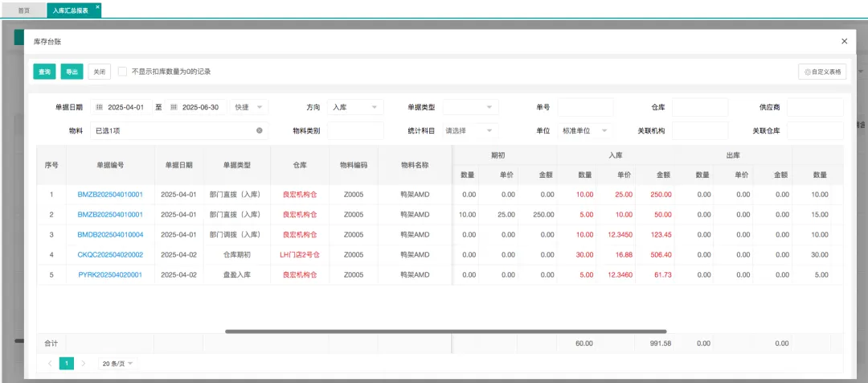This screenshot has width=868, height=383.
Task: Open document link CKQC202504020002
Action: pos(110,254)
